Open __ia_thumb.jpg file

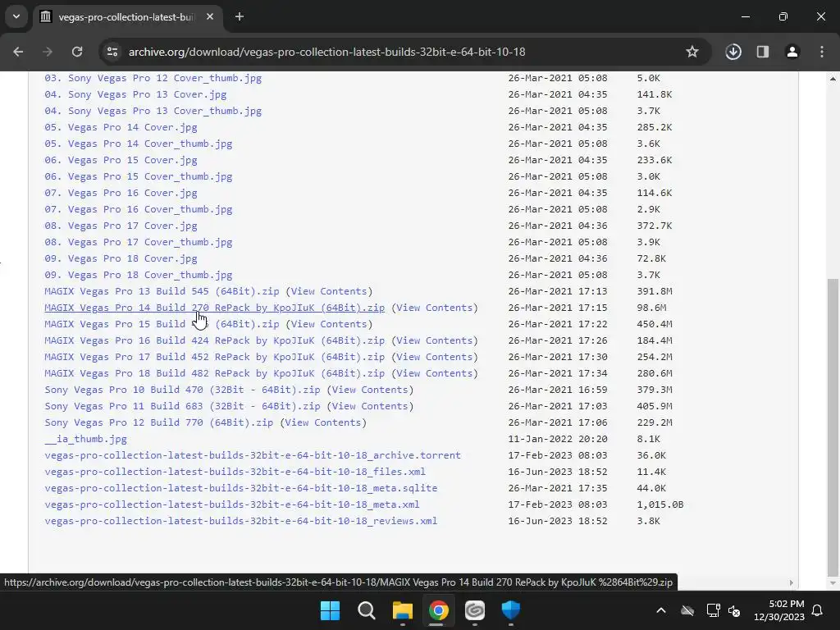click(x=85, y=440)
